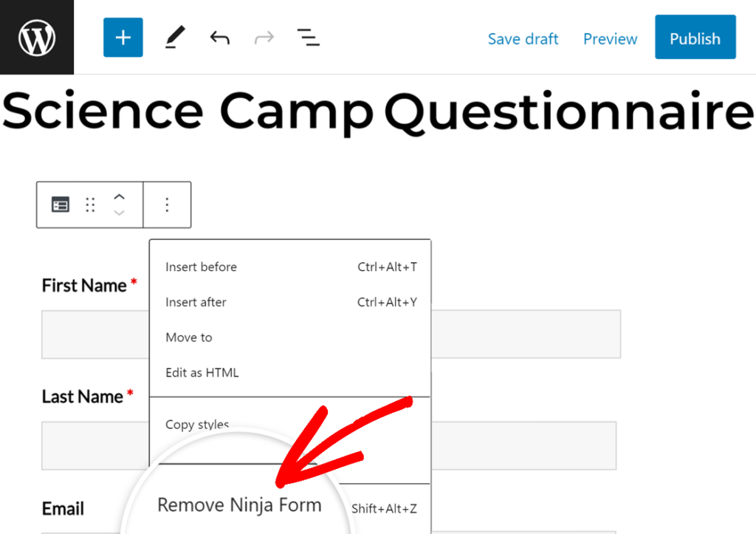Preview the Science Camp Questionnaire
This screenshot has height=534, width=756.
pos(610,38)
